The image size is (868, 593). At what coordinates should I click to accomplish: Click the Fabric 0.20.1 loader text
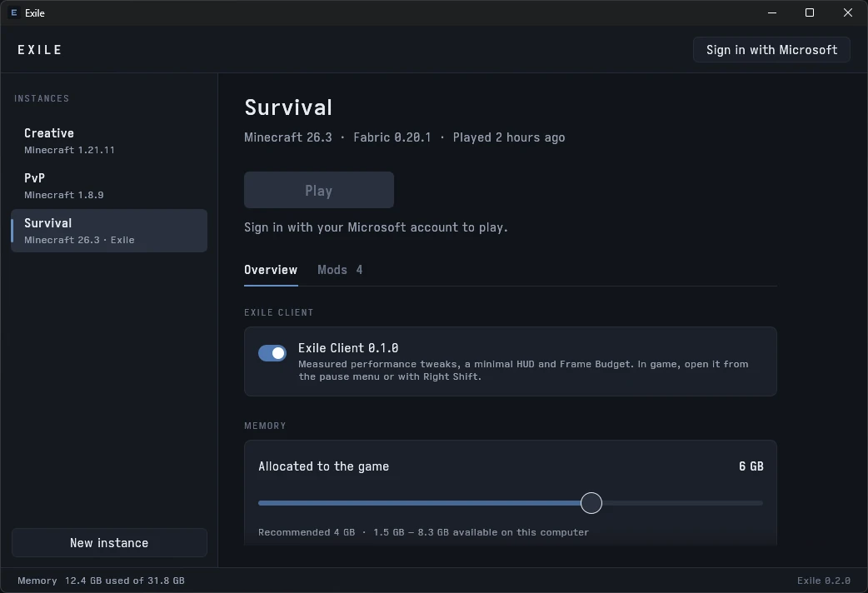click(392, 137)
